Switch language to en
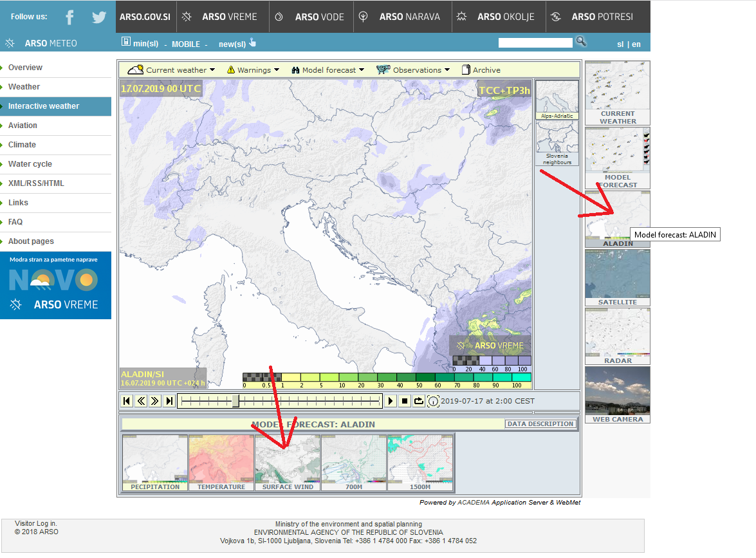This screenshot has height=558, width=756. click(x=636, y=44)
